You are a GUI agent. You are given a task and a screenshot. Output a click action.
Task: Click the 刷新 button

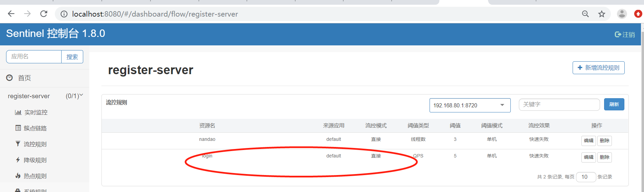(614, 104)
